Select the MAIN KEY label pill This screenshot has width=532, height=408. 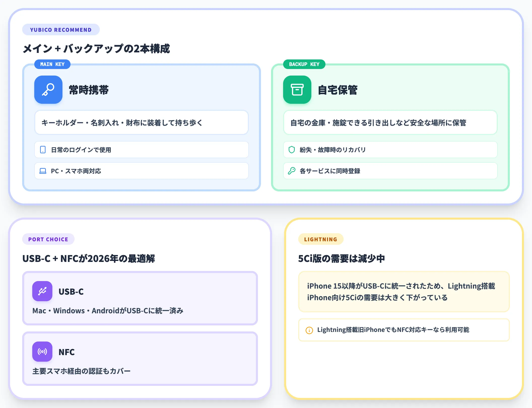(x=52, y=64)
